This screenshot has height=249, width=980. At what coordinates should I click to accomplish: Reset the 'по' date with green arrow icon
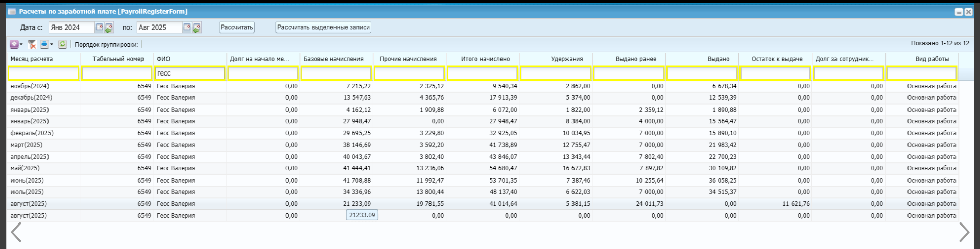(x=197, y=28)
